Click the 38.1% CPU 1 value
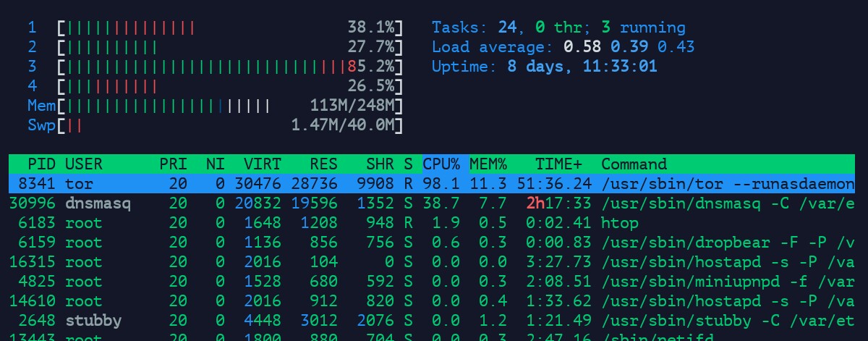The width and height of the screenshot is (868, 341). 371,28
